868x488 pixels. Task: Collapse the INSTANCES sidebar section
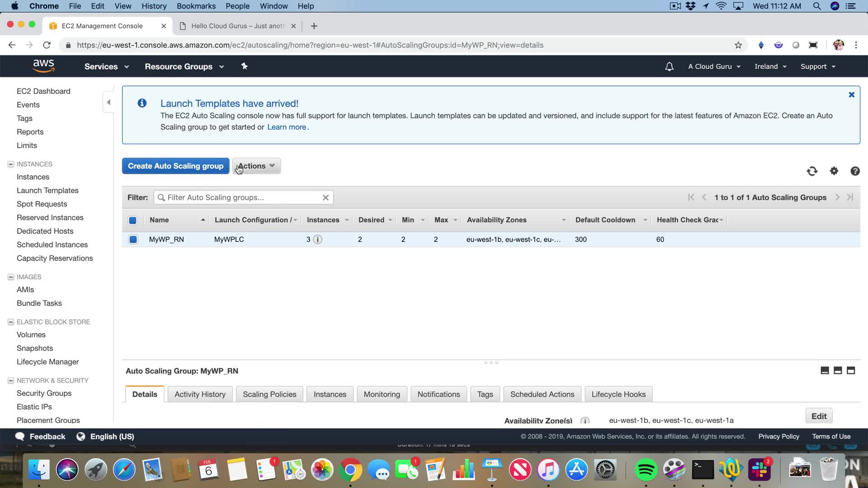coord(11,164)
